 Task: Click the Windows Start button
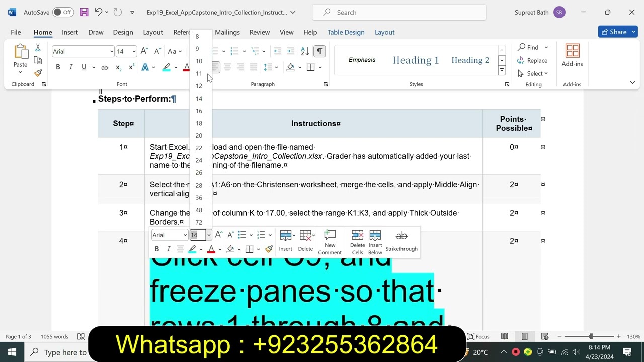[12, 352]
